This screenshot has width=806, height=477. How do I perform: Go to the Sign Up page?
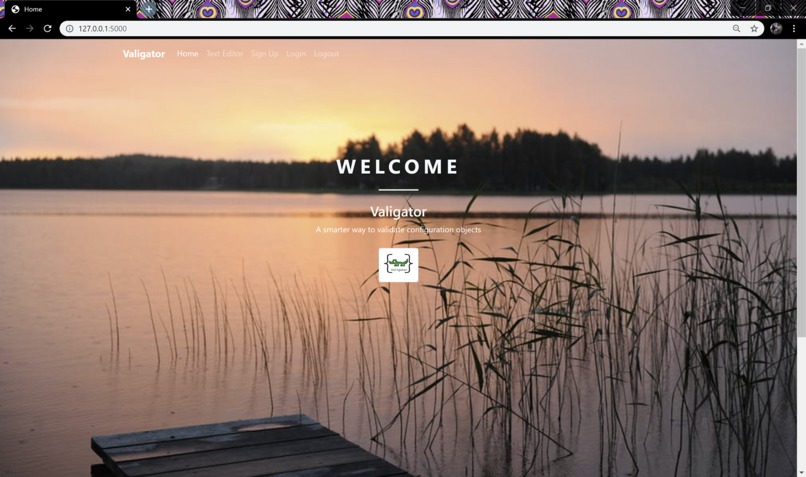pyautogui.click(x=265, y=53)
